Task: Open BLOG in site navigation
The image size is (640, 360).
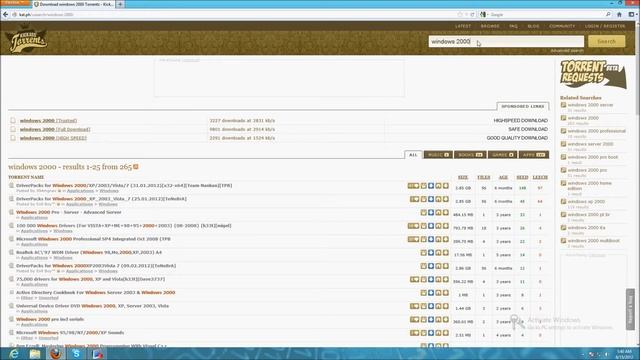Action: (x=533, y=26)
